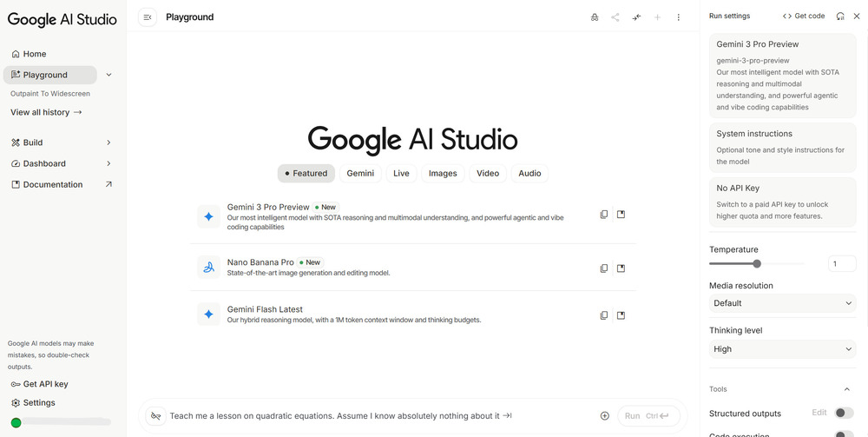The image size is (868, 437).
Task: Click the share prompt icon
Action: coord(615,17)
